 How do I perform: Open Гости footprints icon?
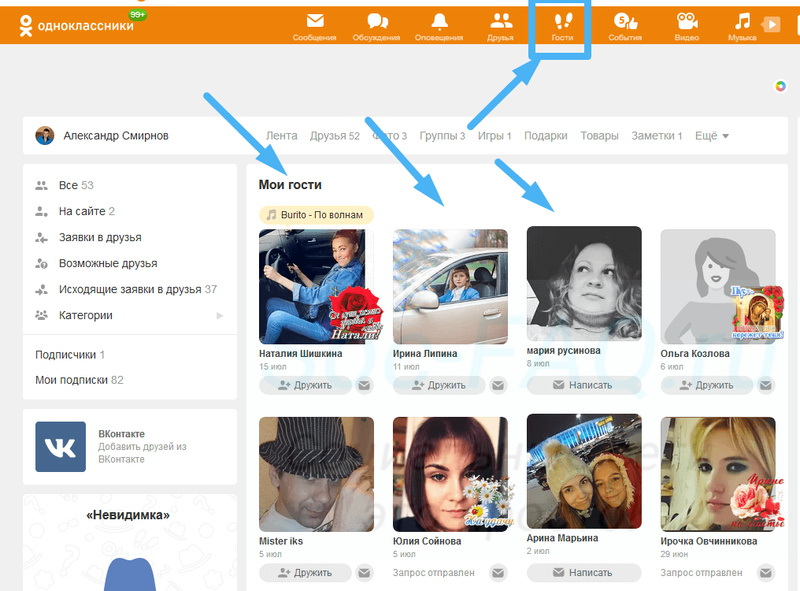(563, 21)
